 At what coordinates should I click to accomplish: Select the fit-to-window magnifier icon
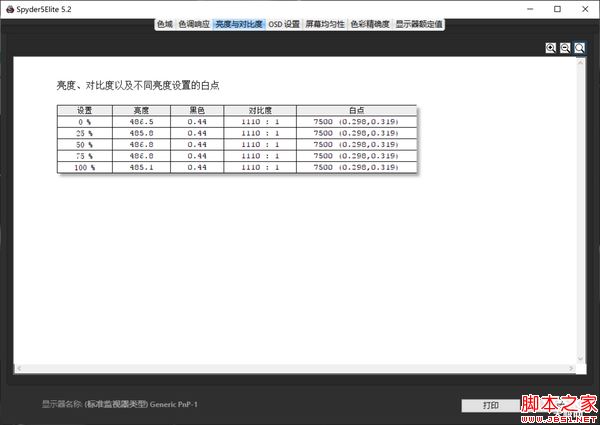coord(579,48)
